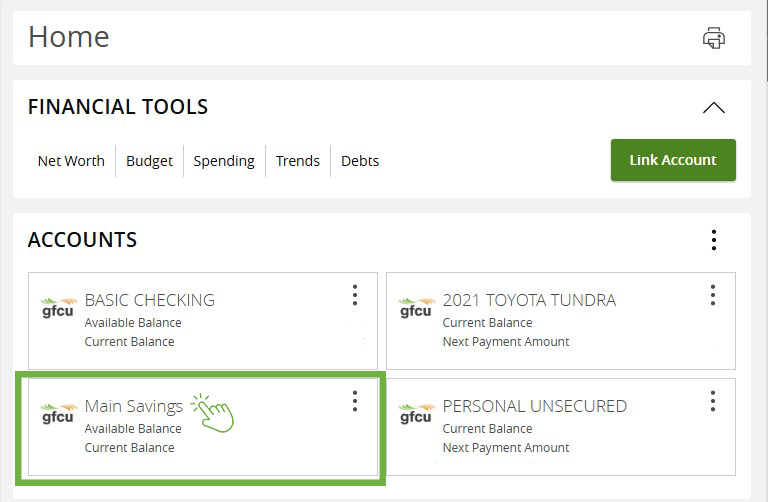Image resolution: width=768 pixels, height=502 pixels.
Task: Click the print icon on Home header
Action: 714,38
